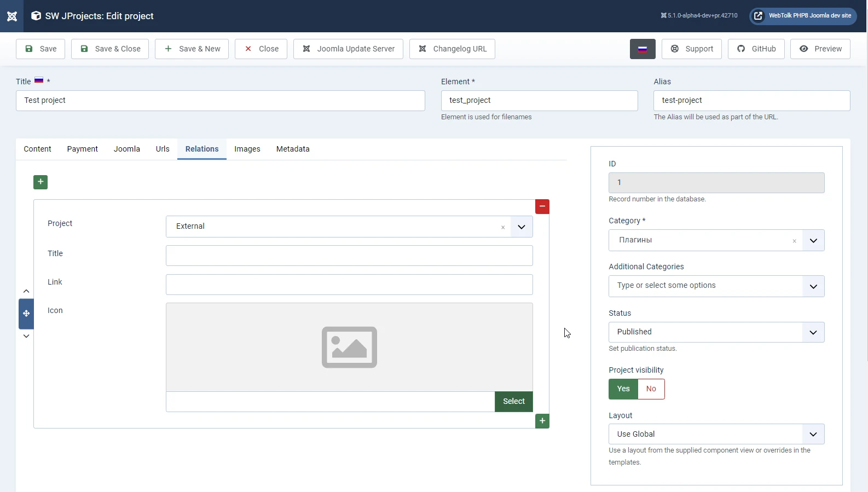Select the Relations tab
Viewport: 868px width, 492px height.
point(202,149)
